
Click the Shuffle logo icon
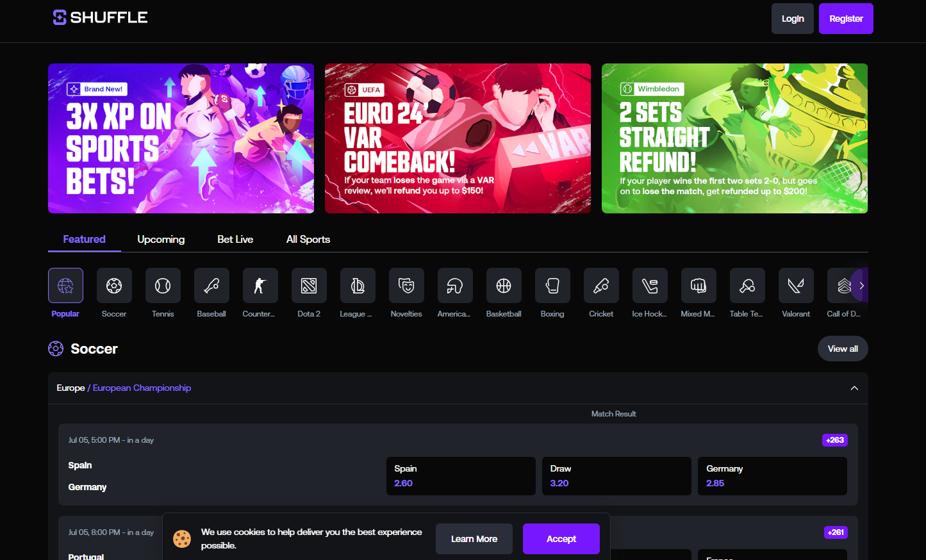tap(60, 17)
